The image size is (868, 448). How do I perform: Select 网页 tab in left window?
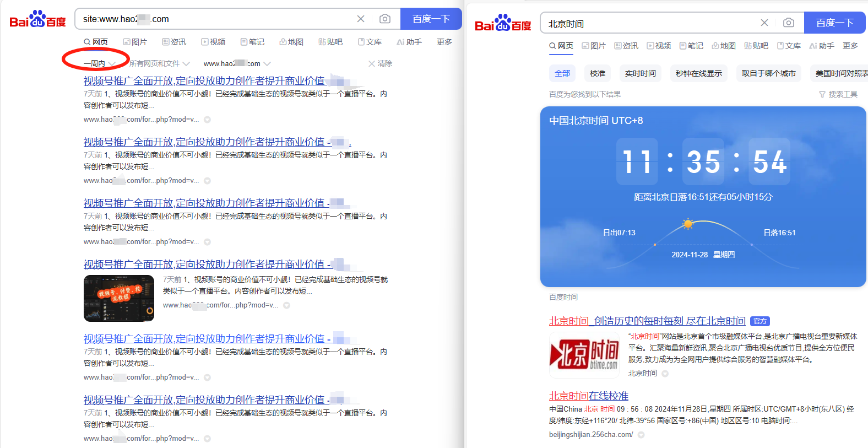point(96,42)
